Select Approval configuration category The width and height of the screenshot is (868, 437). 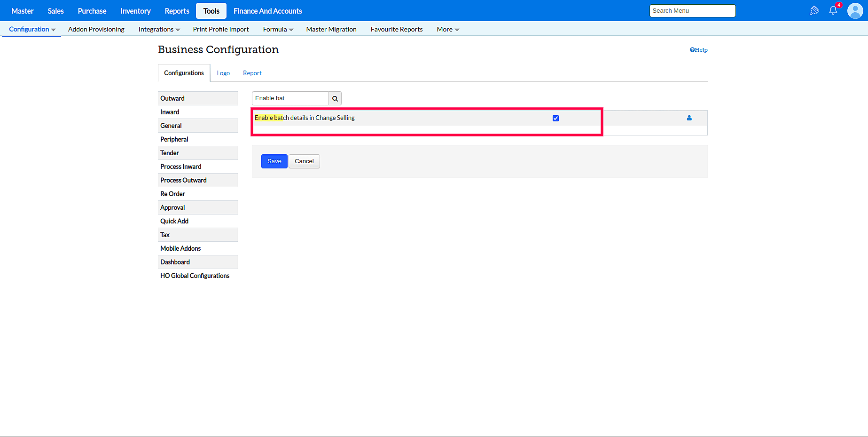(x=198, y=207)
